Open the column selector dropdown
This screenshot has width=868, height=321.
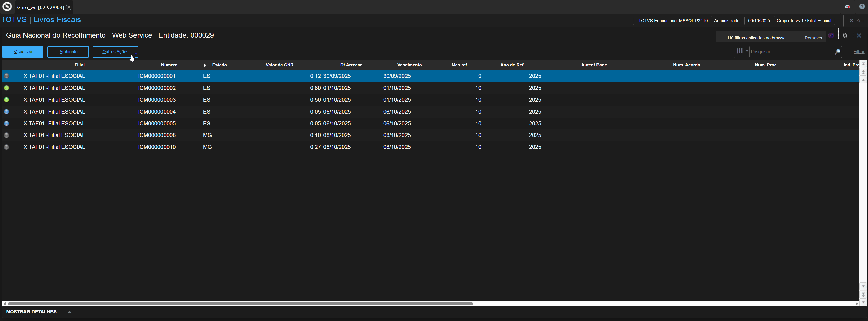[741, 51]
